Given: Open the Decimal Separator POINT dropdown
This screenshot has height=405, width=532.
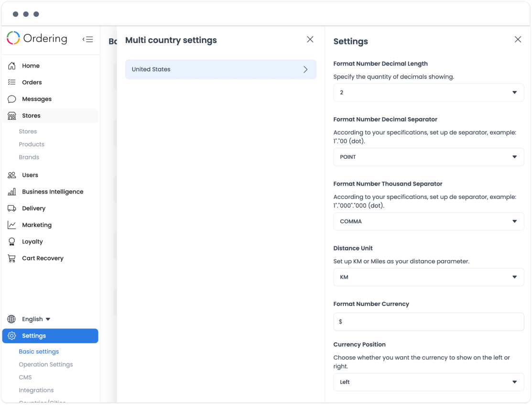Looking at the screenshot, I should (429, 157).
